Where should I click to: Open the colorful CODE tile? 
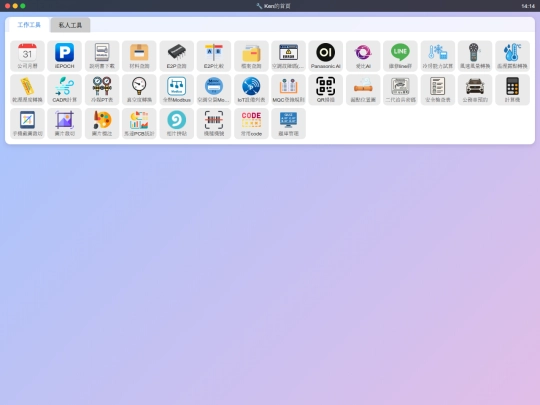point(251,123)
